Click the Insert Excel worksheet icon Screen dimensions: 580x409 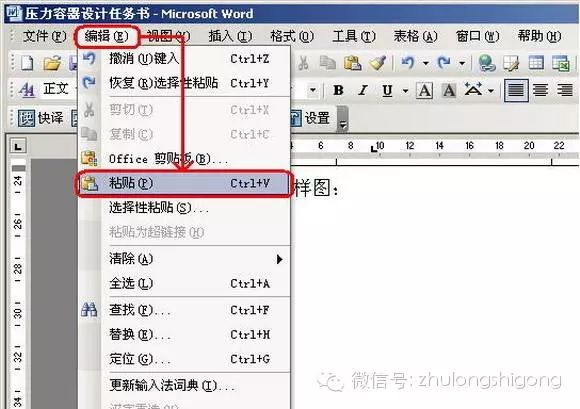click(x=561, y=62)
